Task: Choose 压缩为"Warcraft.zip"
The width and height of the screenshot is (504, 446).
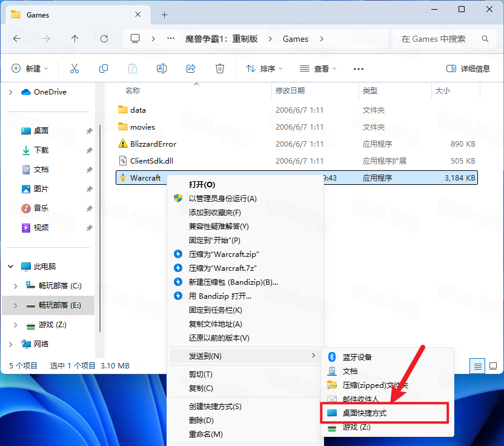Action: pyautogui.click(x=246, y=255)
